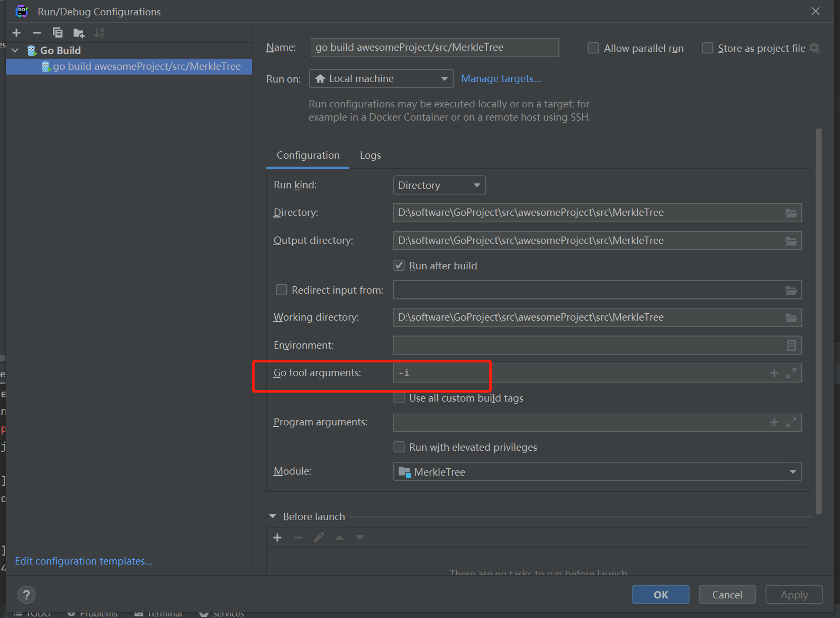Click the Cancel button
Viewport: 840px width, 618px height.
(x=727, y=595)
